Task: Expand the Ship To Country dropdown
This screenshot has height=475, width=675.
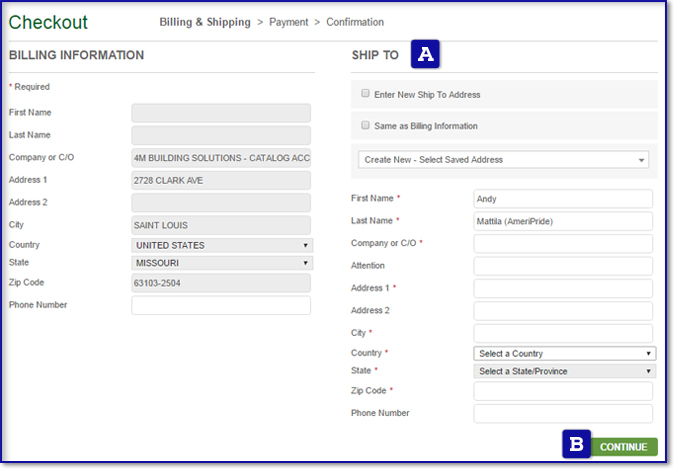Action: [564, 353]
